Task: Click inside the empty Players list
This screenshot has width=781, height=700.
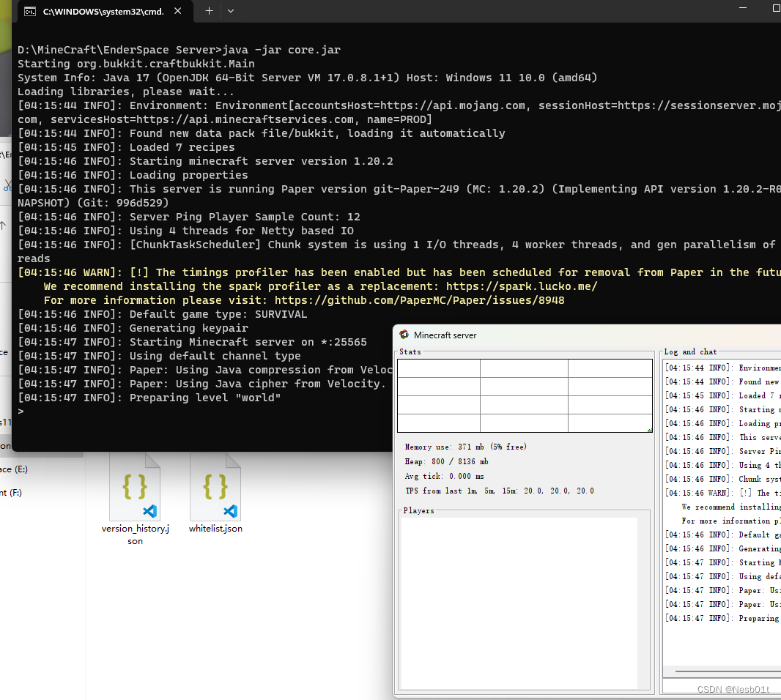Action: coord(519,600)
